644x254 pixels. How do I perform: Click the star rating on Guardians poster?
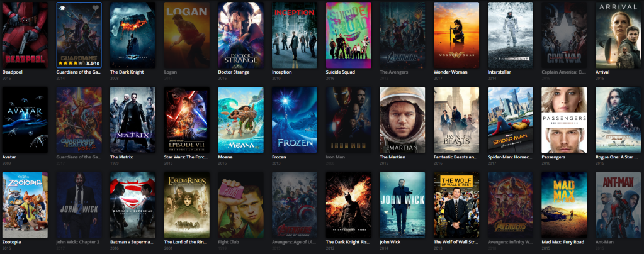69,63
